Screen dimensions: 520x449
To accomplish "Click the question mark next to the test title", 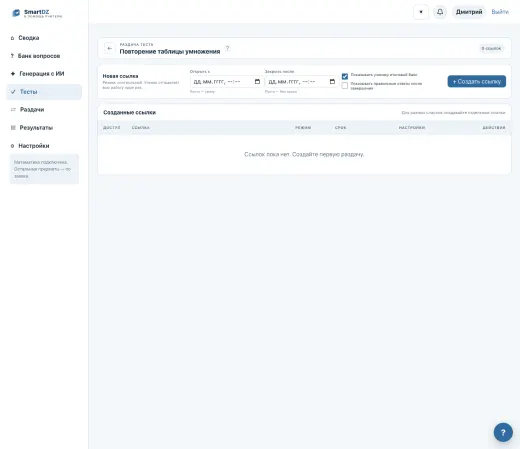I will pos(227,48).
